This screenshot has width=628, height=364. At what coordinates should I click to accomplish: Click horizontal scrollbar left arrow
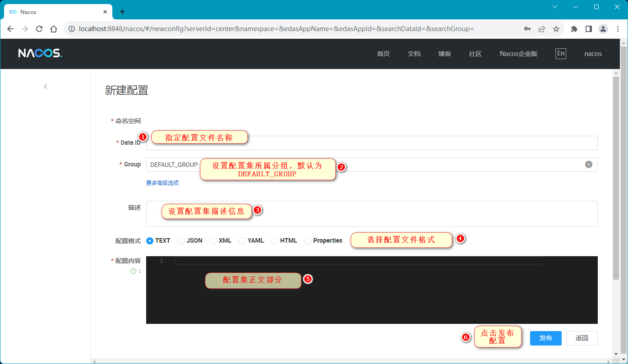point(94,361)
